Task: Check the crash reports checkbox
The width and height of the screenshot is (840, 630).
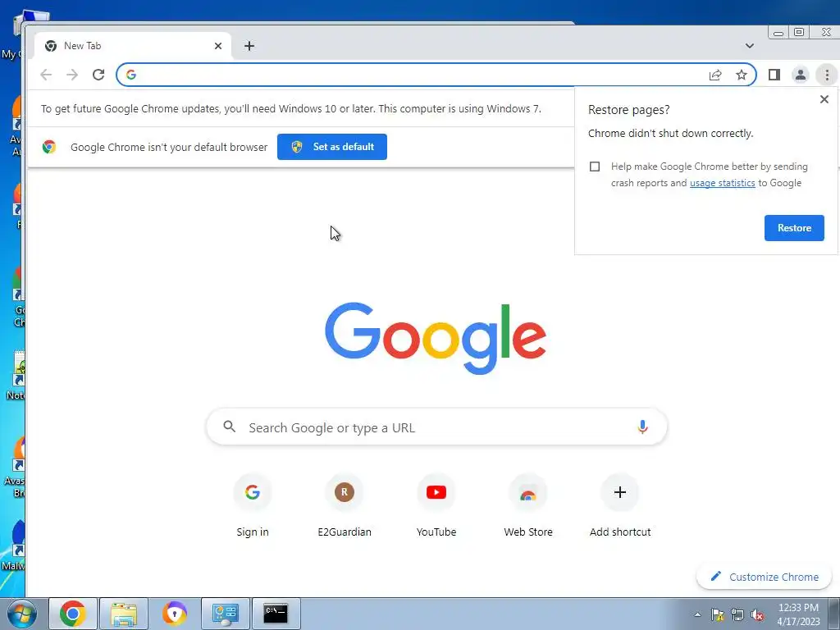Action: (x=595, y=167)
